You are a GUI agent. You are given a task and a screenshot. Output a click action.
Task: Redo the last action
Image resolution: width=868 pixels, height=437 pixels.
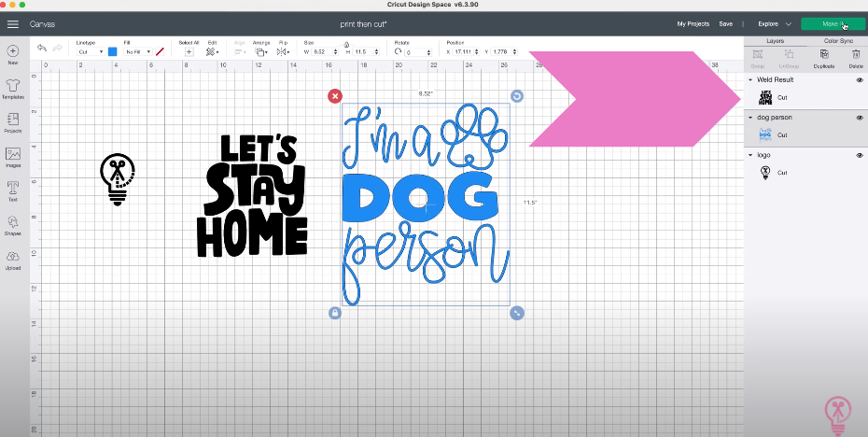click(x=57, y=49)
